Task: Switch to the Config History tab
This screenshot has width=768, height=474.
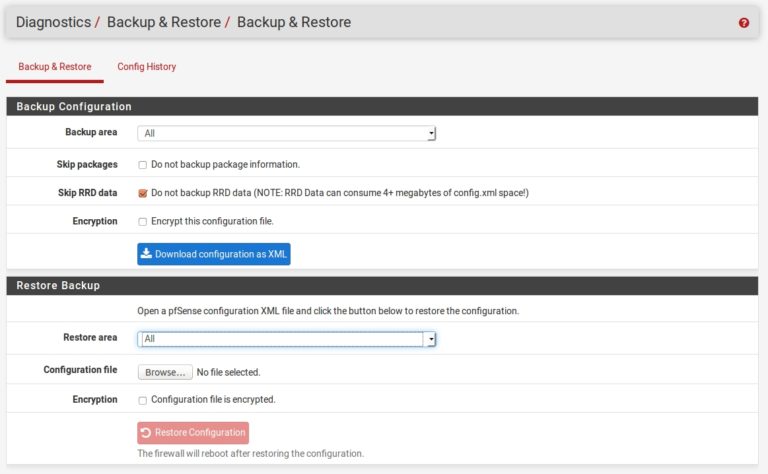Action: coord(146,67)
